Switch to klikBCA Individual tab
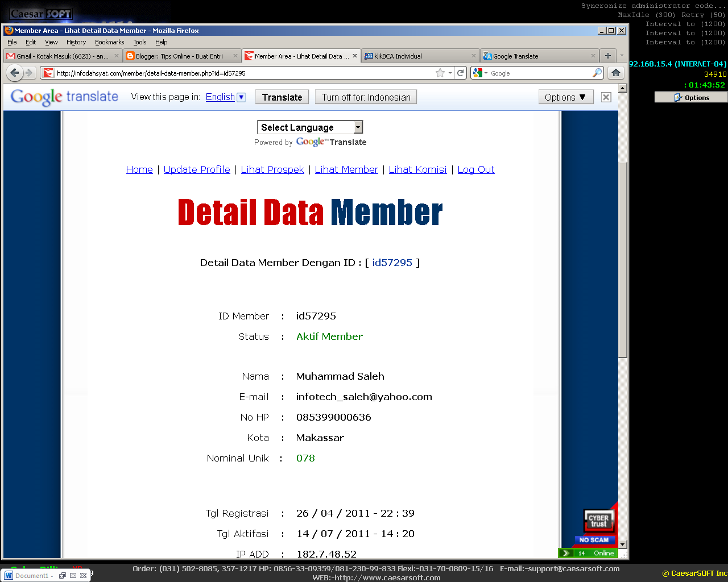 (x=420, y=56)
